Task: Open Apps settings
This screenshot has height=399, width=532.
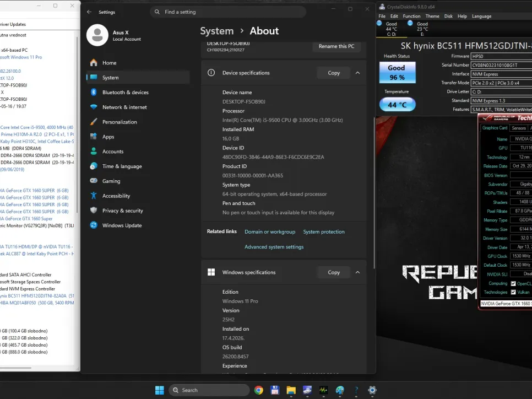Action: (138, 137)
